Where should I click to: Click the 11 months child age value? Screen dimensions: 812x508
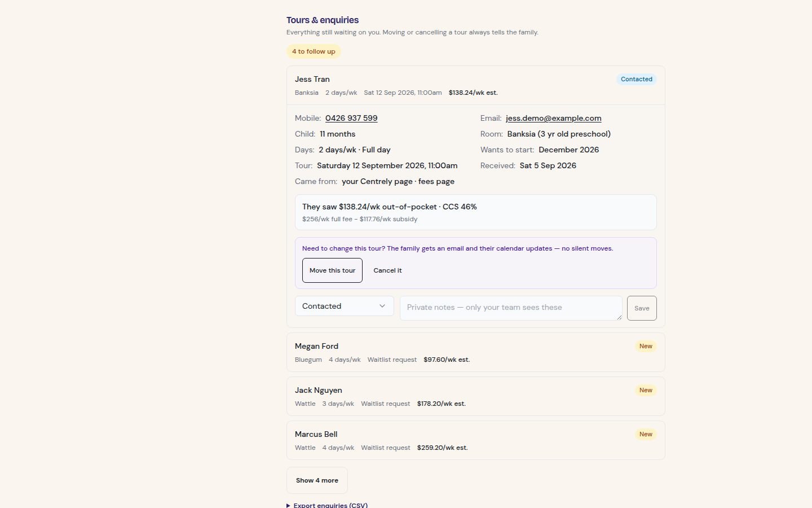point(338,134)
